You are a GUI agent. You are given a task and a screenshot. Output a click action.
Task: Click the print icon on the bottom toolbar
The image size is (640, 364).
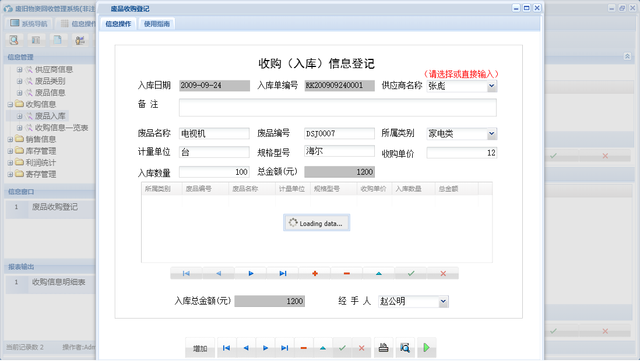(x=384, y=347)
